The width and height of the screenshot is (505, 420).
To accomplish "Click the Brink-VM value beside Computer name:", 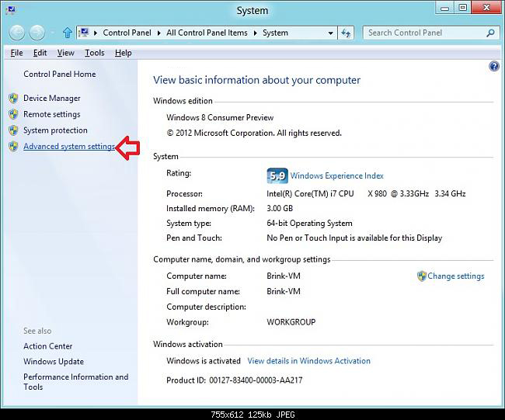I will click(284, 276).
